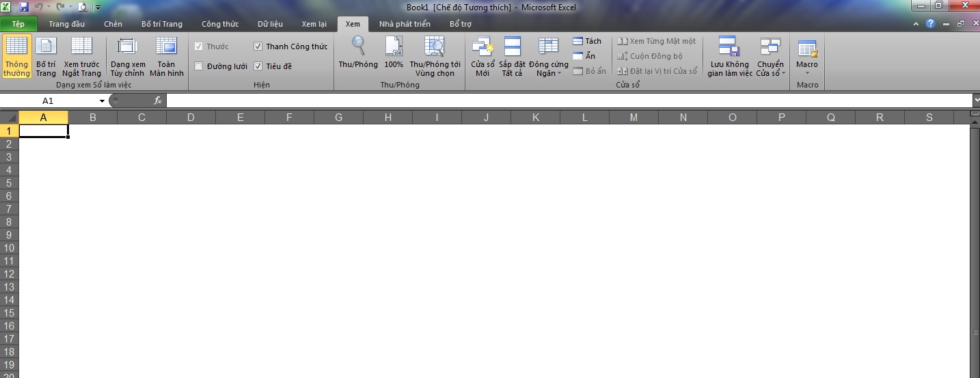
Task: Expand the Chuyển Cửa sổ switch windows menu
Action: (x=770, y=69)
